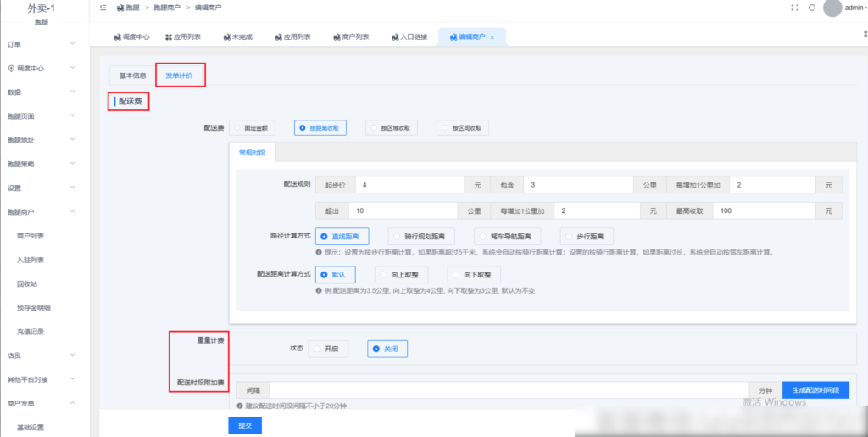Switch to the 入口链接 page tab
Image resolution: width=868 pixels, height=437 pixels.
(409, 37)
